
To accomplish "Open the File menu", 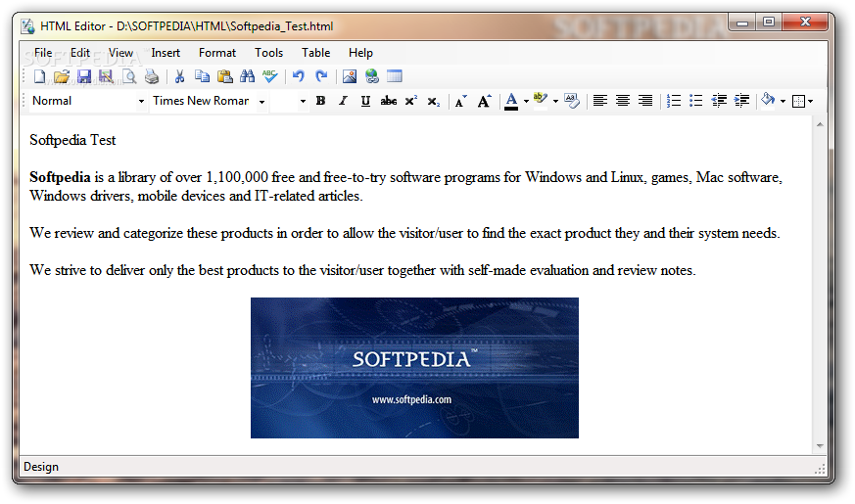I will 43,53.
